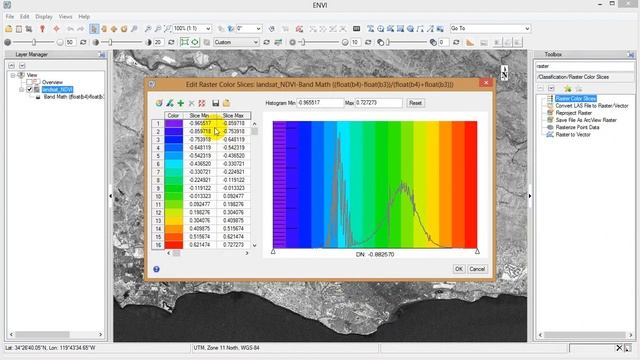The height and width of the screenshot is (360, 640).
Task: Select Reproject Raster in Toolbox
Action: tap(573, 113)
